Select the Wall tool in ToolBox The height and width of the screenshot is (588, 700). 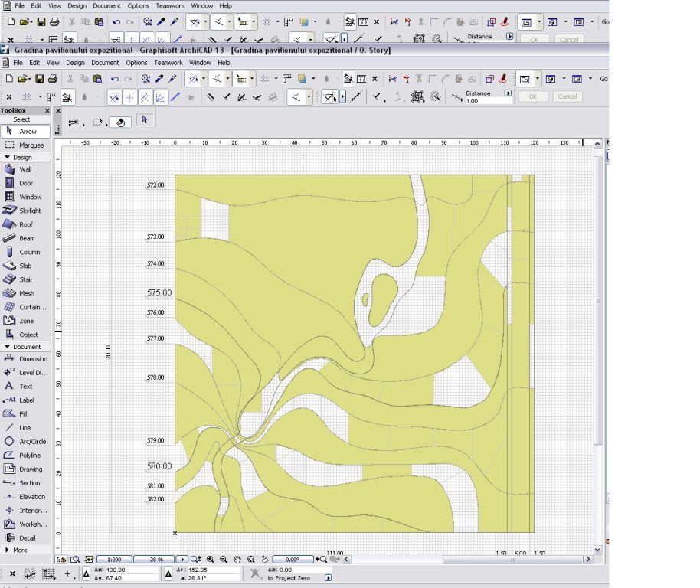pos(25,169)
